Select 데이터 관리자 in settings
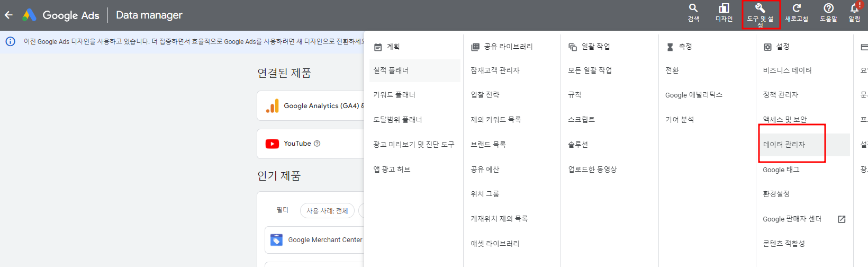 804,145
